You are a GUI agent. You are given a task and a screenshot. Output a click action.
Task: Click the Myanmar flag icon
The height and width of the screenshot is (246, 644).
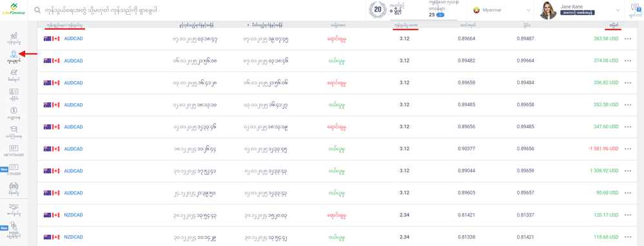click(476, 10)
